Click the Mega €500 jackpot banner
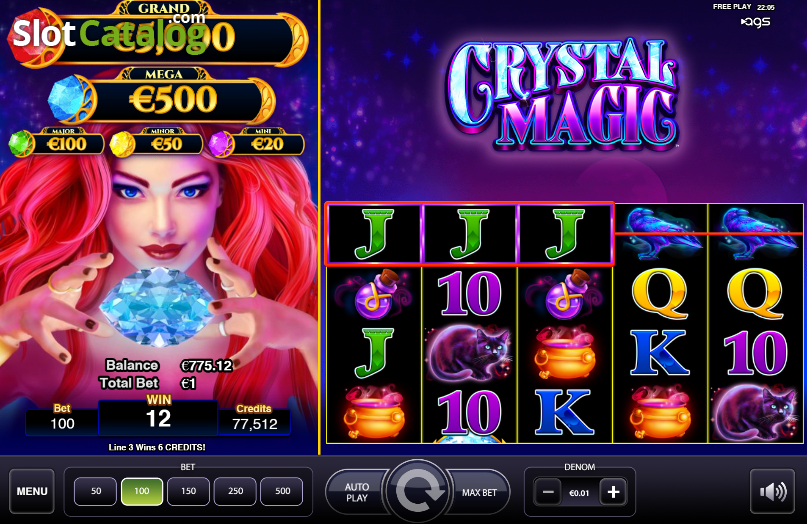The width and height of the screenshot is (807, 524). click(175, 99)
